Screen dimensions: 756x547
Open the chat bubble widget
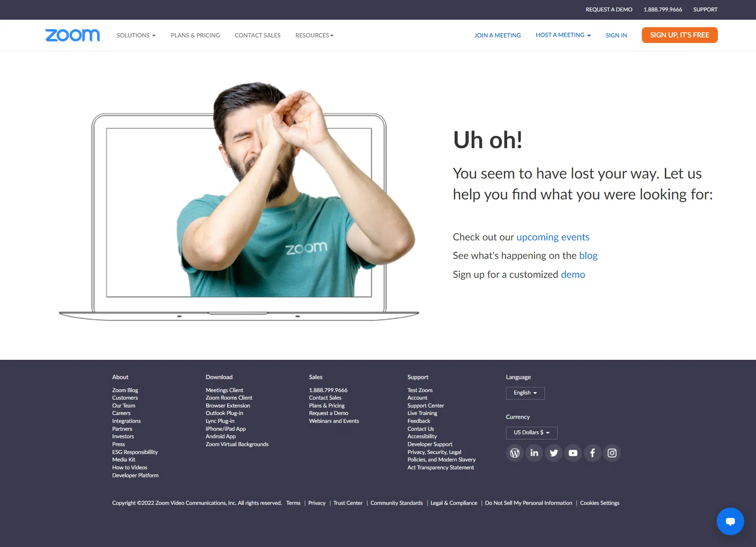tap(730, 521)
